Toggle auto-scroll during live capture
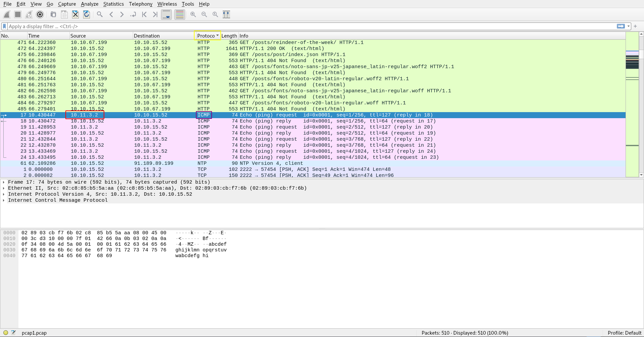Screen dimensions: 644x337 [x=166, y=14]
